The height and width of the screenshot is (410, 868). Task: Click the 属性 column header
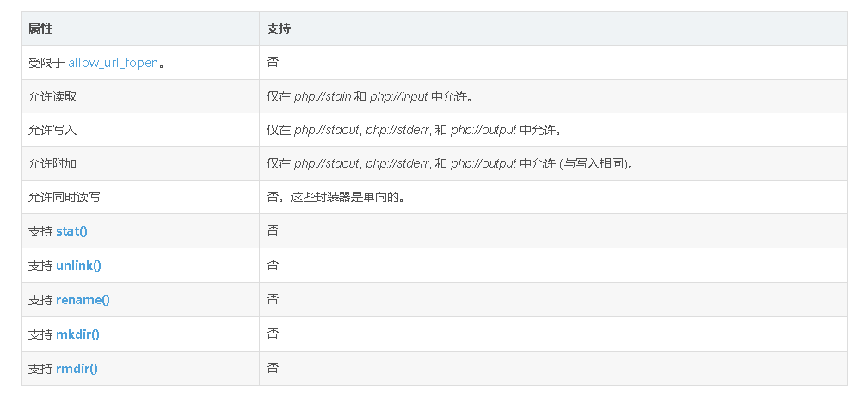(40, 28)
